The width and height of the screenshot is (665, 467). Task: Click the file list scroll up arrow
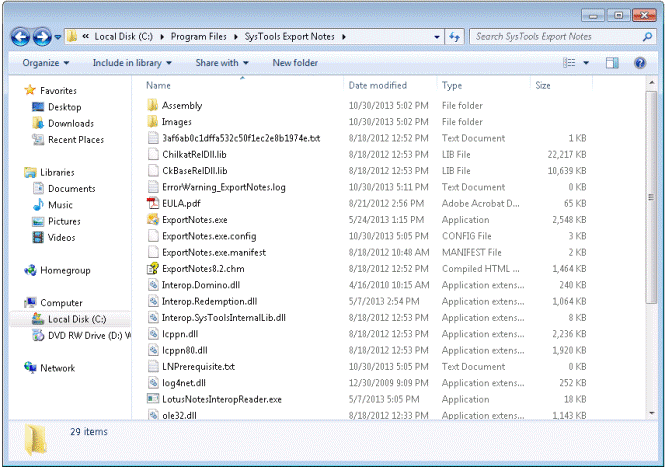point(651,82)
